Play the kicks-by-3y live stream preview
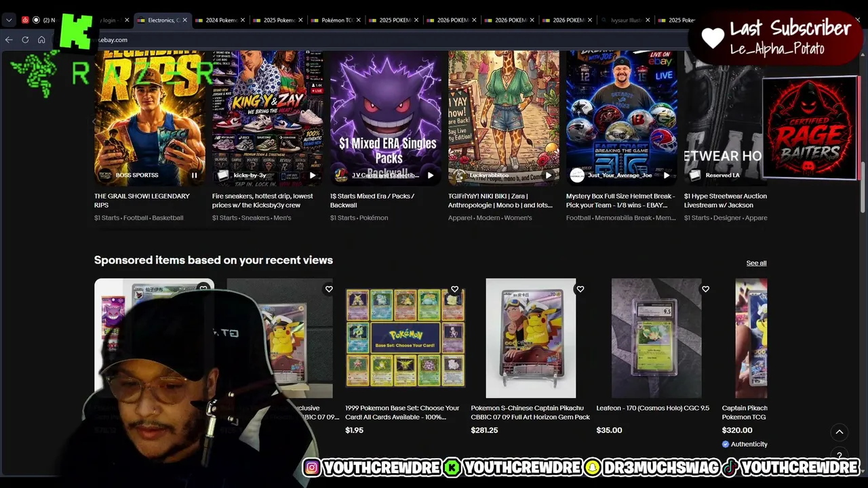 [313, 175]
